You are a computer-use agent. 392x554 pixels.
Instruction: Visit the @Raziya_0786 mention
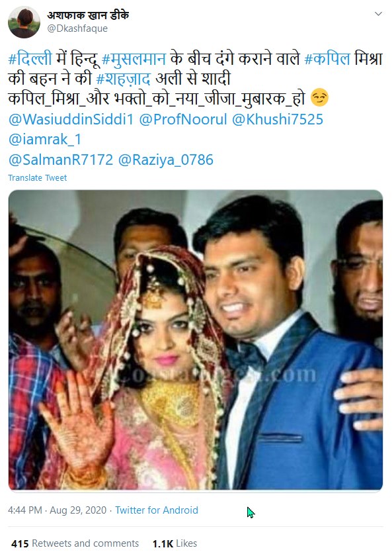(x=165, y=160)
